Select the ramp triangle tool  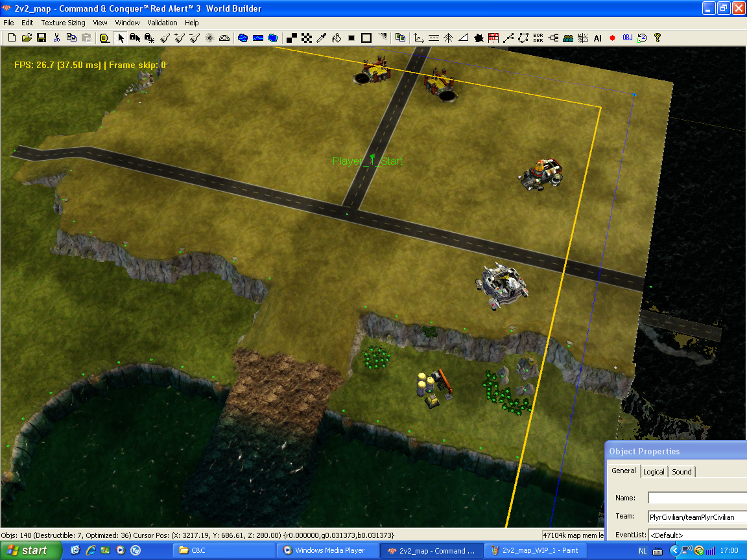pos(463,38)
